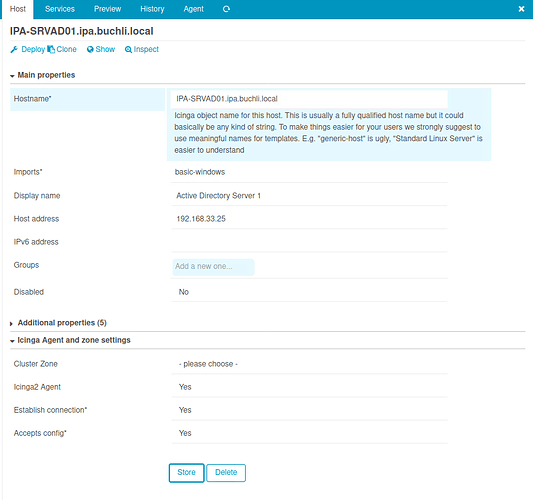Collapse Icinga Agent and zone settings

(70, 340)
